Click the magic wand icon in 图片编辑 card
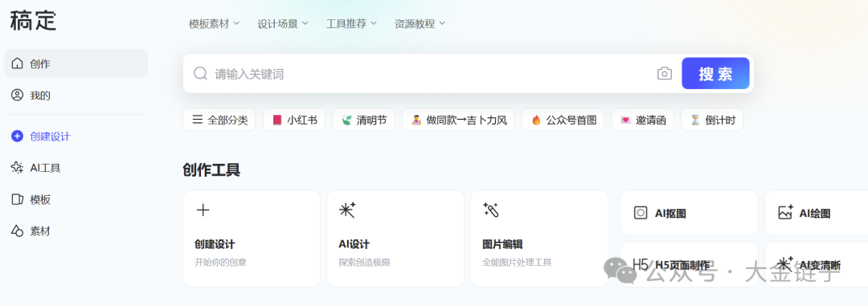 [x=491, y=210]
